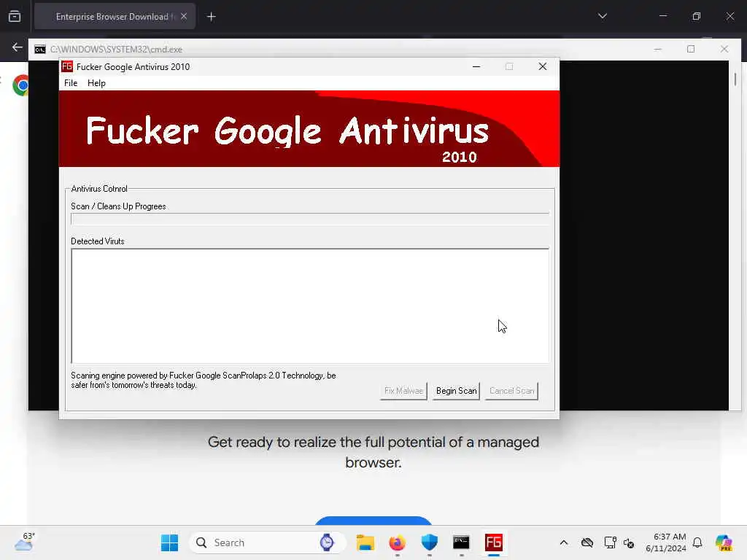Screen dimensions: 747x560
Task: Open the File menu
Action: (x=71, y=83)
